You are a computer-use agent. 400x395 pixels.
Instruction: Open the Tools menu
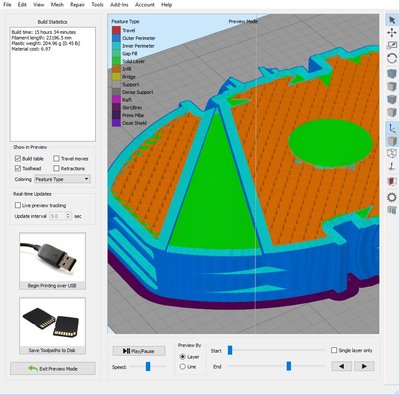pos(97,5)
